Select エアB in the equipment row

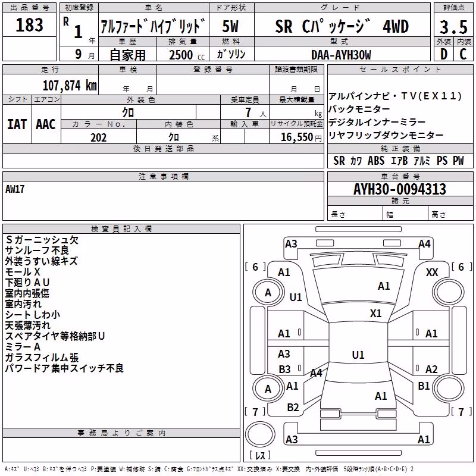pyautogui.click(x=399, y=161)
